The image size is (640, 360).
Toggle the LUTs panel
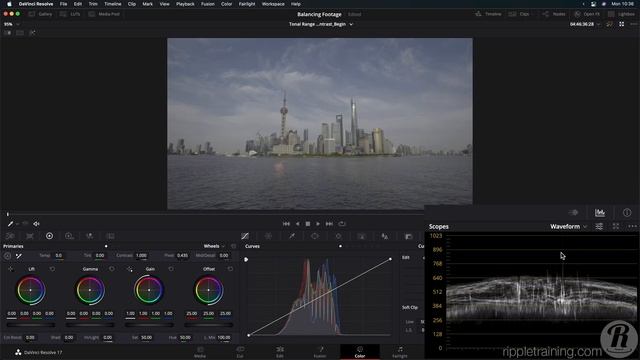[x=70, y=14]
